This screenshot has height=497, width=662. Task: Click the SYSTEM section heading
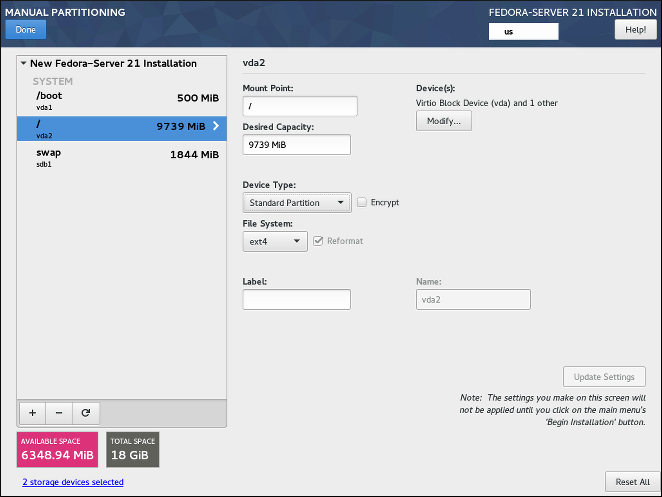tap(53, 81)
